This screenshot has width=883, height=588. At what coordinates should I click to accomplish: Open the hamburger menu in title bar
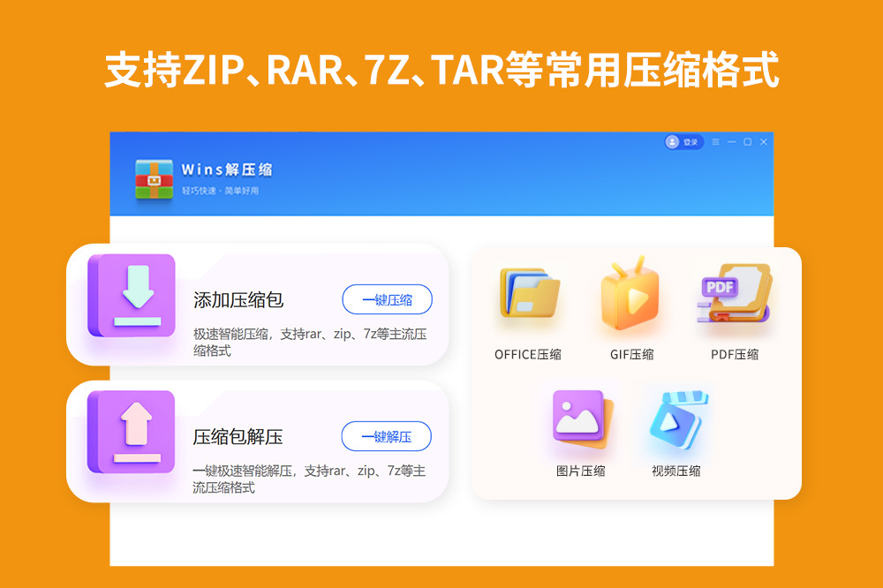click(x=715, y=142)
